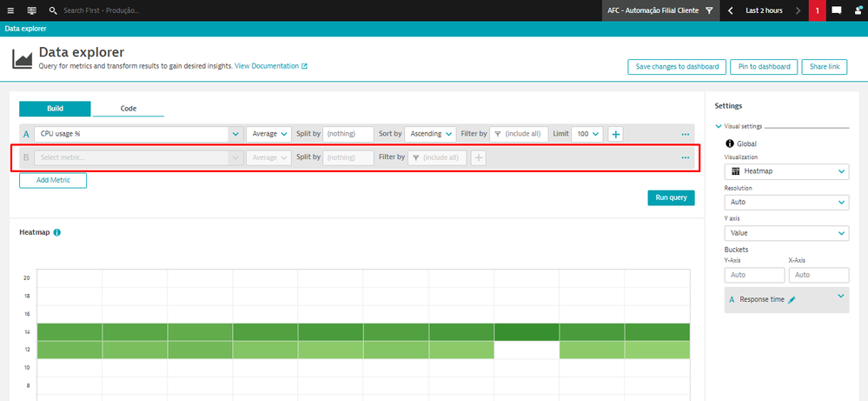The width and height of the screenshot is (868, 401).
Task: Open the management zone filter funnel icon
Action: tap(709, 10)
